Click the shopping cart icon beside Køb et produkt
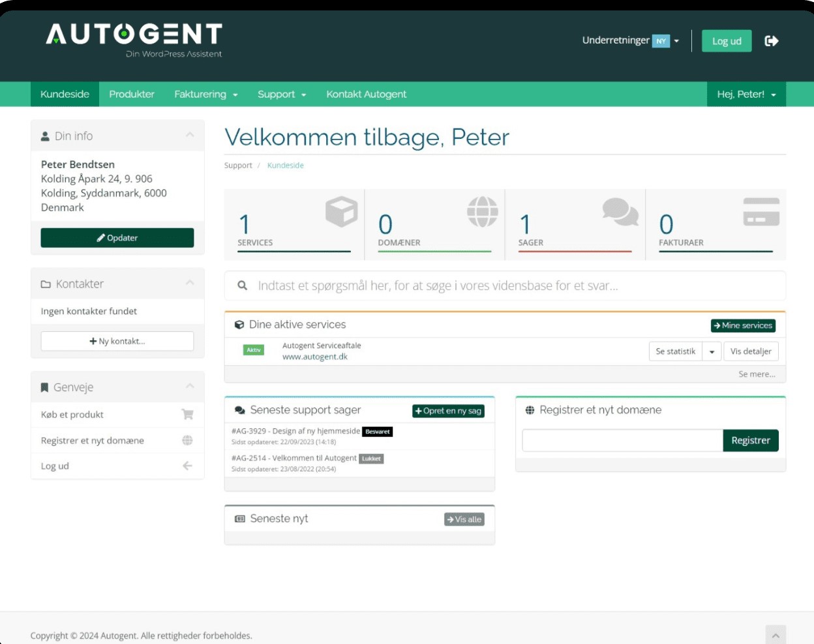This screenshot has width=814, height=644. click(187, 415)
